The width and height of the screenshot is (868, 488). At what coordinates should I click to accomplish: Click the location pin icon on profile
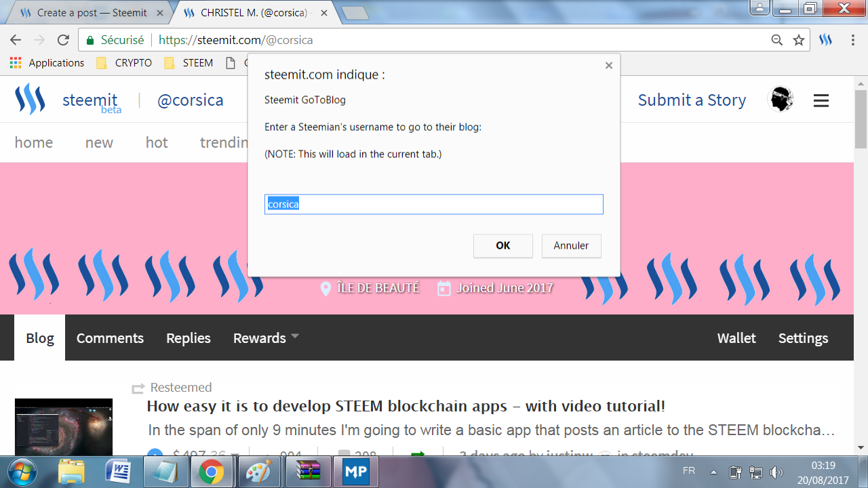click(325, 288)
